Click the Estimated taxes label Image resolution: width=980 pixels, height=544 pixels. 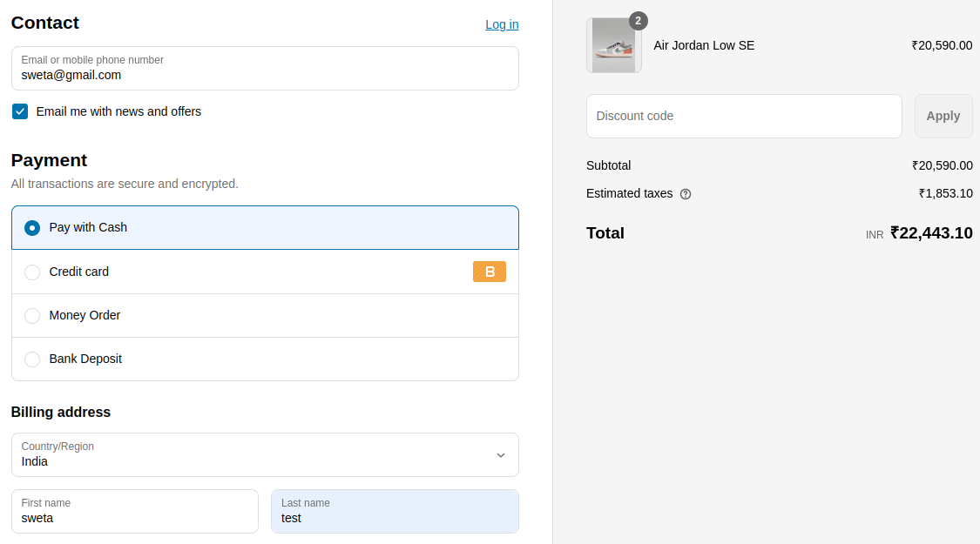(x=629, y=193)
